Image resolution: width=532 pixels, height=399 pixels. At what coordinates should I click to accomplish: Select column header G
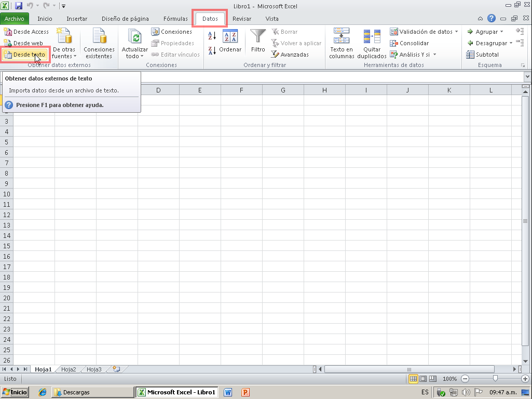click(x=283, y=90)
